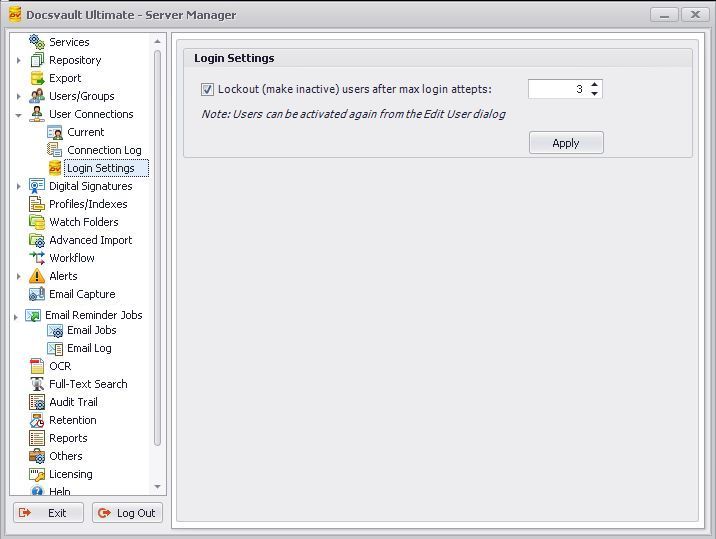Click the Email Reminder Jobs icon
The width and height of the screenshot is (716, 539).
33,315
